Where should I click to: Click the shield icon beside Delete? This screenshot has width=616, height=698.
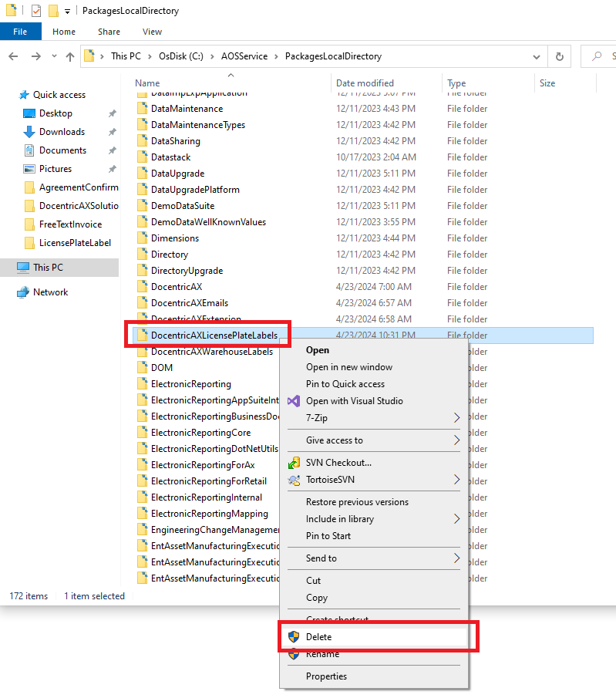pyautogui.click(x=293, y=637)
